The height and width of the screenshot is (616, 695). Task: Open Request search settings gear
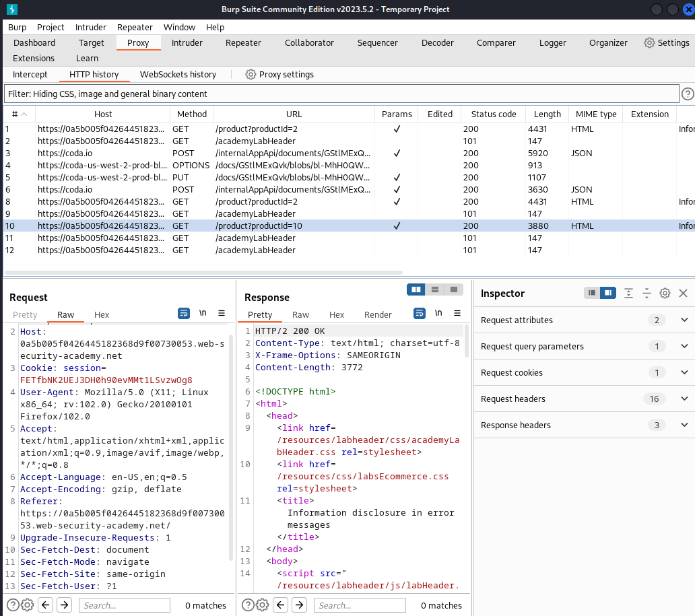point(28,605)
